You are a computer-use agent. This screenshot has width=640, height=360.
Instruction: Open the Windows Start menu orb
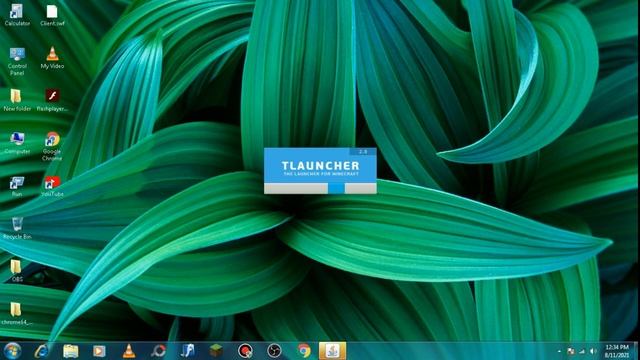tap(13, 351)
